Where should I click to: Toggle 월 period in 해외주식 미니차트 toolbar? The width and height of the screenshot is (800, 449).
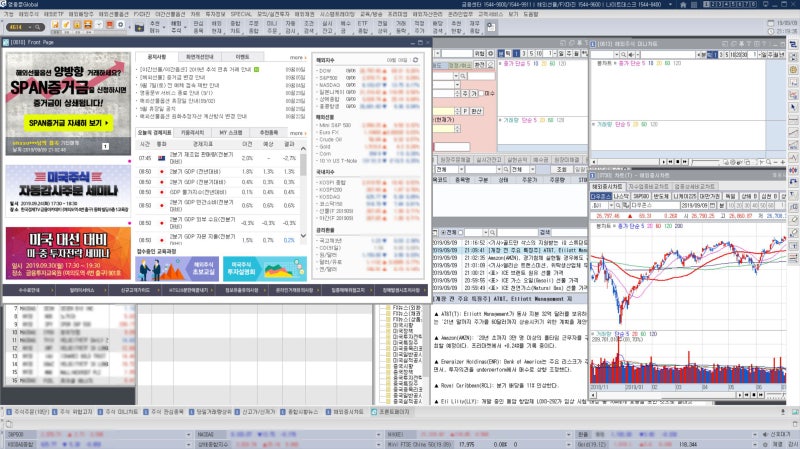[x=778, y=54]
